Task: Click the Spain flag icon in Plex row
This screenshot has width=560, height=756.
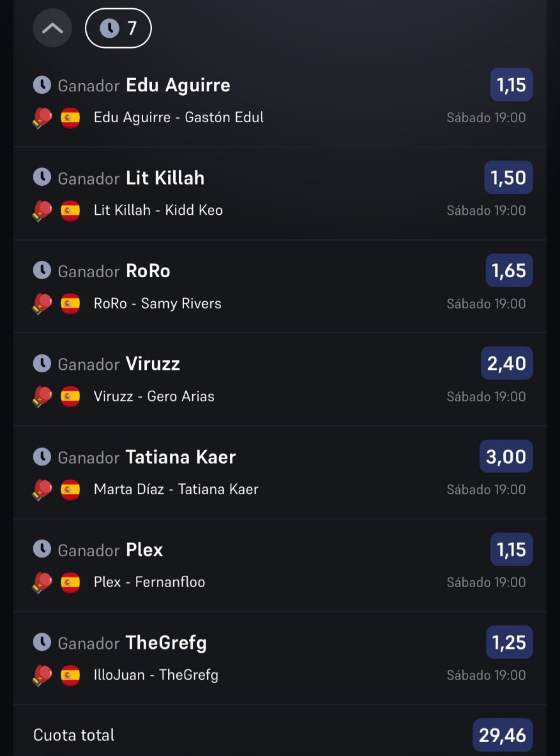Action: point(71,583)
